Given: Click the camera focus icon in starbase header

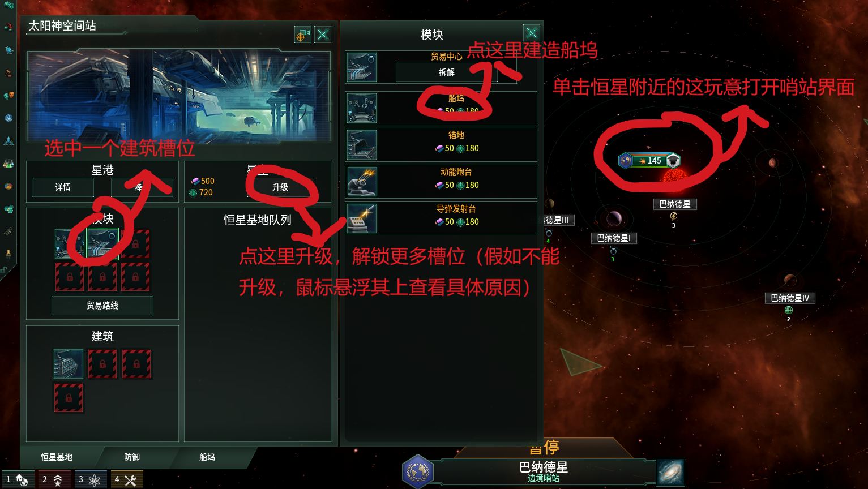Looking at the screenshot, I should click(302, 35).
